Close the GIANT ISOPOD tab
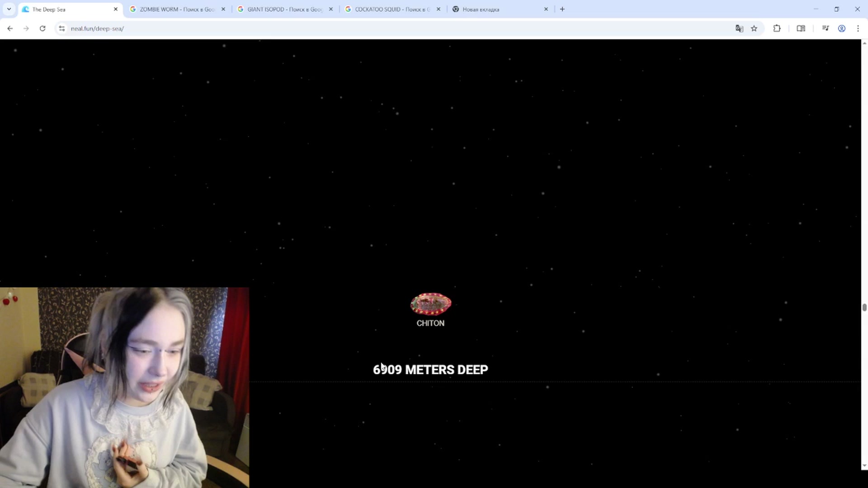This screenshot has width=868, height=488. [x=330, y=9]
